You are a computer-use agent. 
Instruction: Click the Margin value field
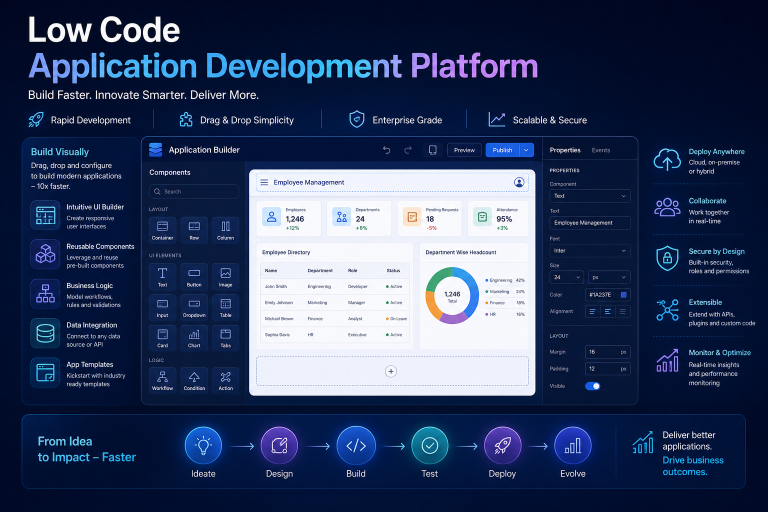pyautogui.click(x=607, y=352)
